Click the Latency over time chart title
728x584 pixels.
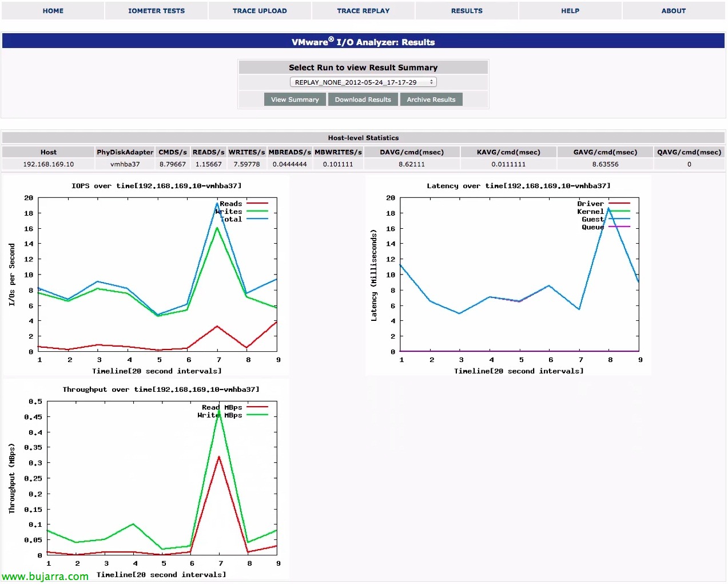coord(519,186)
